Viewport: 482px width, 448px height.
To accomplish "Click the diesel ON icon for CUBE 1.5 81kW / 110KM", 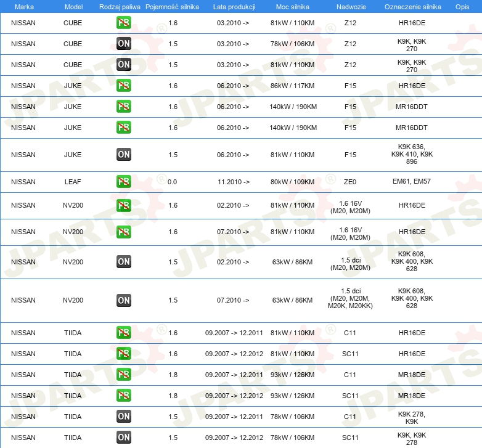I will click(x=123, y=65).
